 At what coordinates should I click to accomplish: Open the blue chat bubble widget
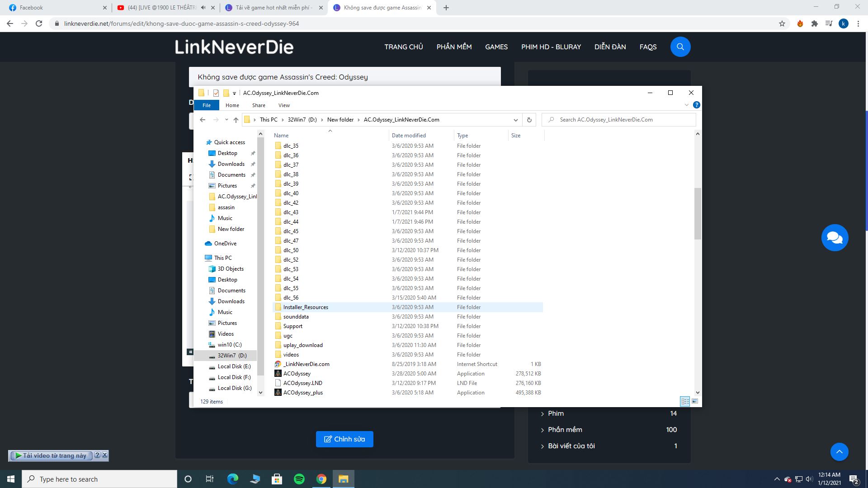(835, 238)
